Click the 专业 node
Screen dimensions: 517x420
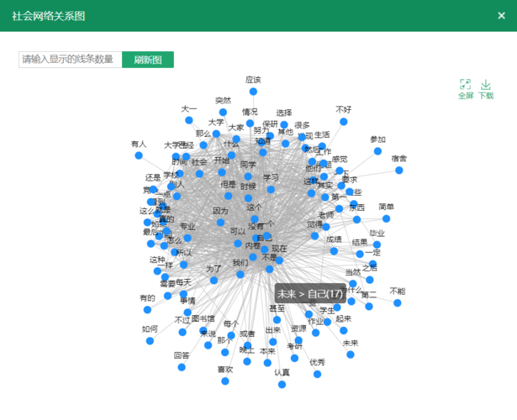(187, 238)
